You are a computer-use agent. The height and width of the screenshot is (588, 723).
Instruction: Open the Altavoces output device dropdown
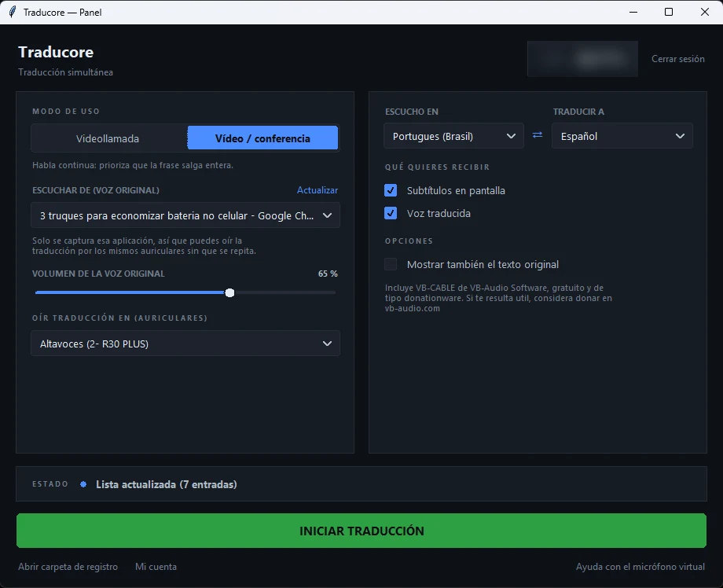pyautogui.click(x=185, y=343)
